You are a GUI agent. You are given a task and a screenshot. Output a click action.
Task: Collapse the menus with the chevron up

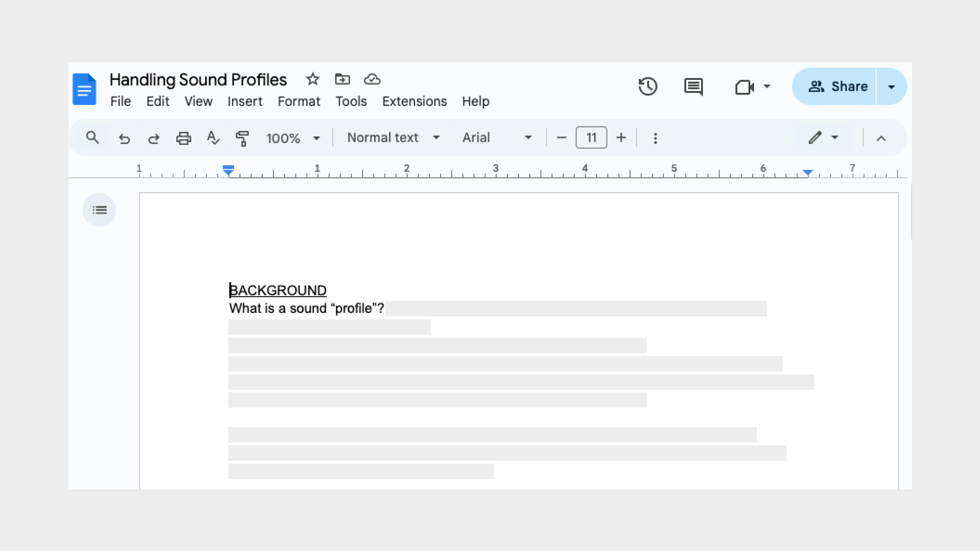[881, 138]
